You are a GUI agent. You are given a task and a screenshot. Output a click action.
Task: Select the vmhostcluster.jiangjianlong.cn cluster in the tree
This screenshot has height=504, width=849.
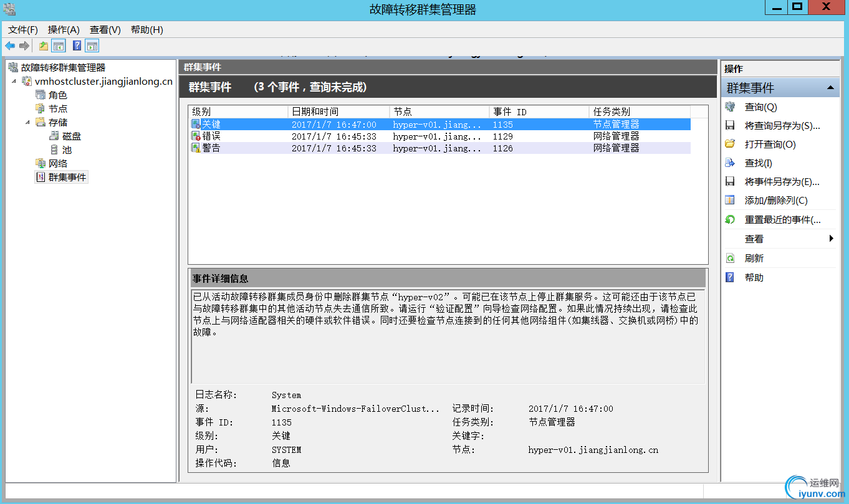click(103, 82)
